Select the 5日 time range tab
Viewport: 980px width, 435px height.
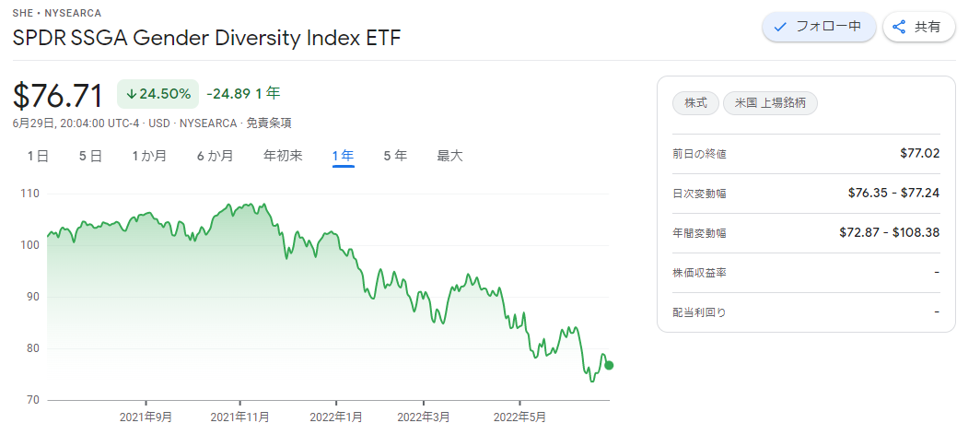click(x=90, y=157)
